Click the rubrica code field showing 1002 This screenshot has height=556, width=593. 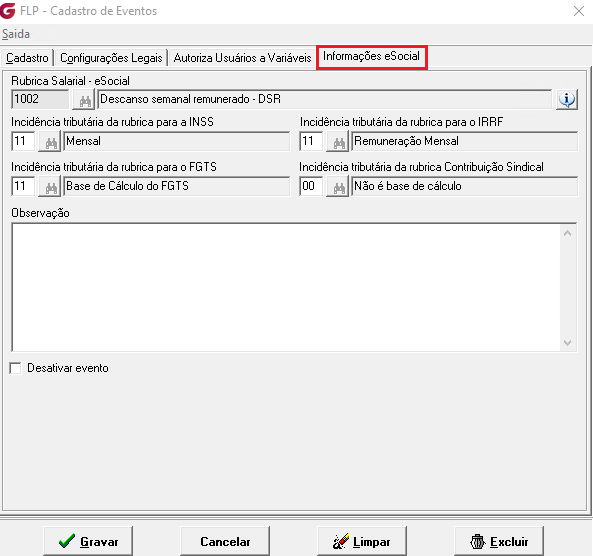(40, 99)
